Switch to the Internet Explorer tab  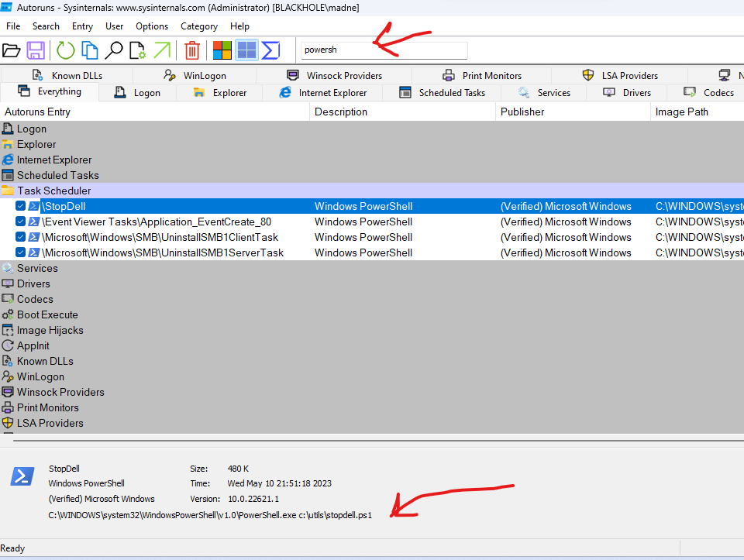tap(322, 93)
